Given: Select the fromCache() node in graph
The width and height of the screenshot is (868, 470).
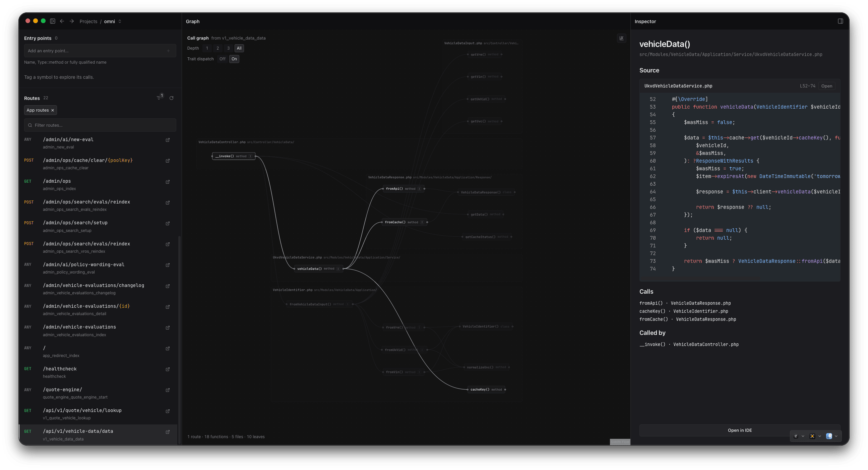Looking at the screenshot, I should pyautogui.click(x=405, y=222).
